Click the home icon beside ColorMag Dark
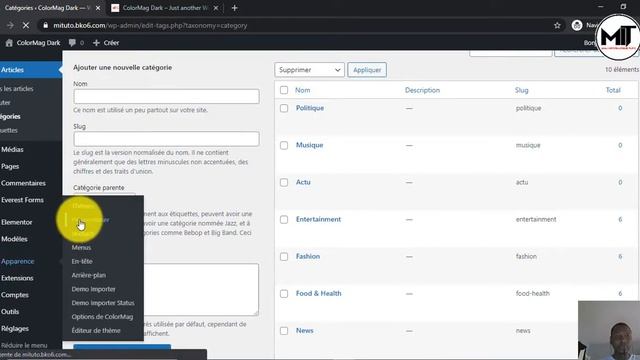Screen dimensions: 640x360 click(9, 42)
